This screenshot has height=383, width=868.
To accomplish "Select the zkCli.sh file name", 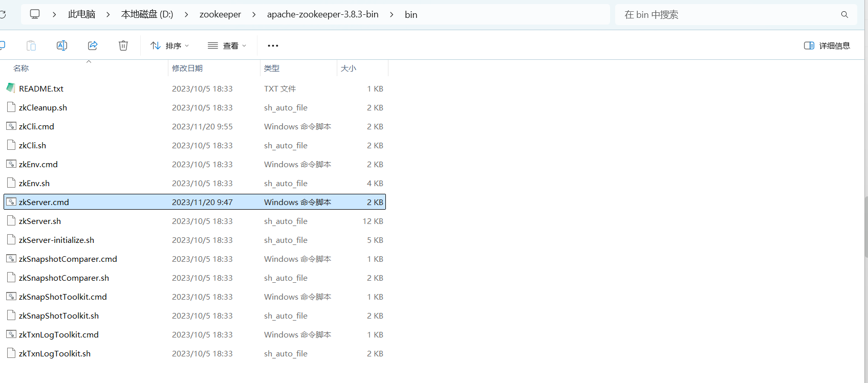I will pos(32,145).
